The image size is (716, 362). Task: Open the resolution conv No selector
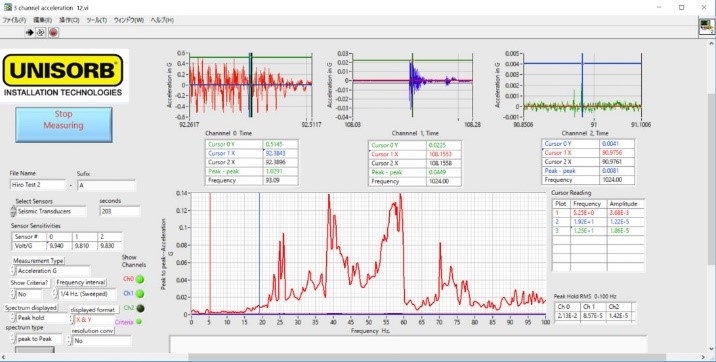click(101, 341)
